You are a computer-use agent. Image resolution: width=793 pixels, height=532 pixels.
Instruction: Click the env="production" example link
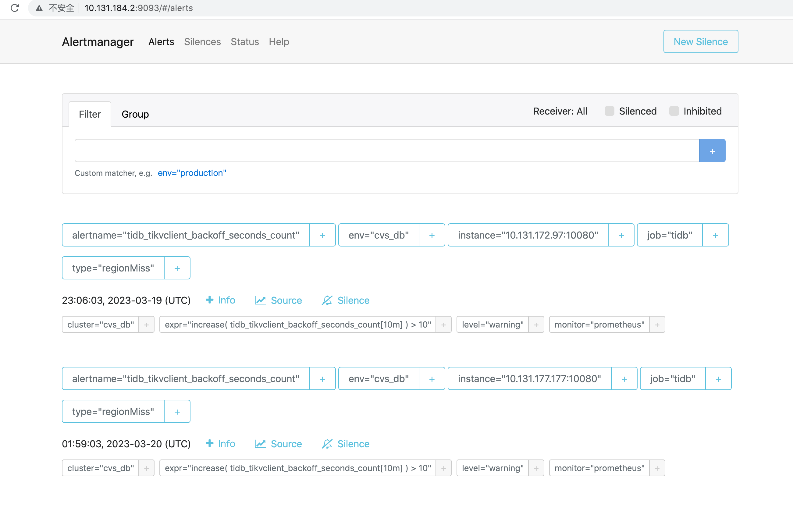(192, 173)
